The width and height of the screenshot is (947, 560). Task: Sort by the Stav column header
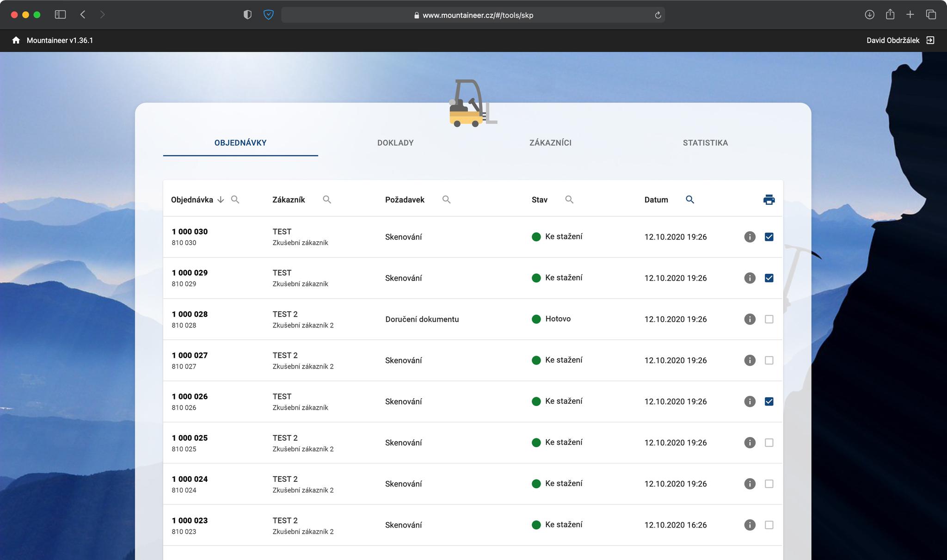tap(540, 200)
